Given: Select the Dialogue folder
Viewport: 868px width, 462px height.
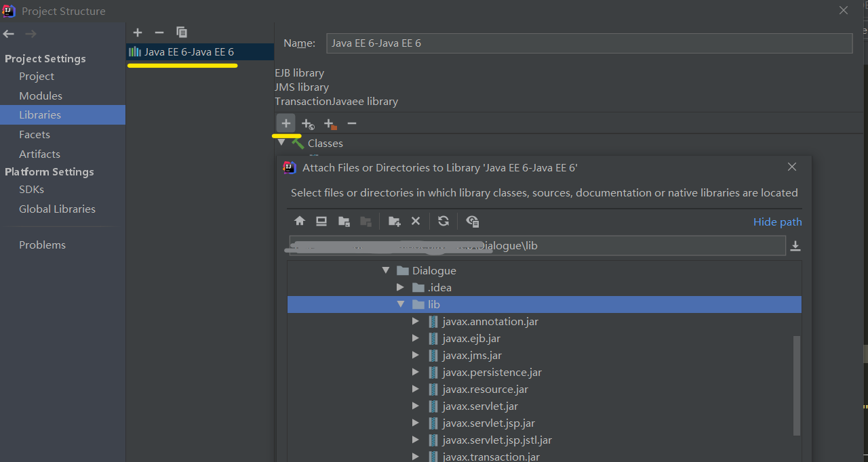Looking at the screenshot, I should (434, 270).
